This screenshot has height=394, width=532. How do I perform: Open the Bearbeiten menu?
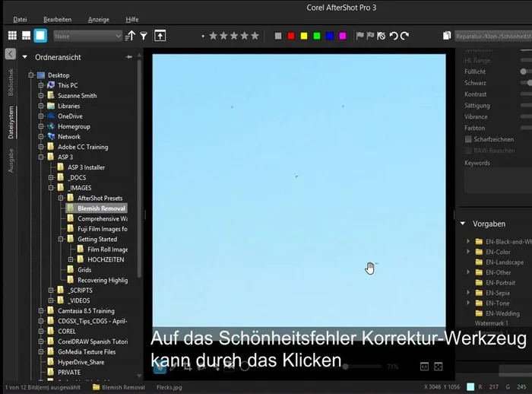tap(57, 19)
